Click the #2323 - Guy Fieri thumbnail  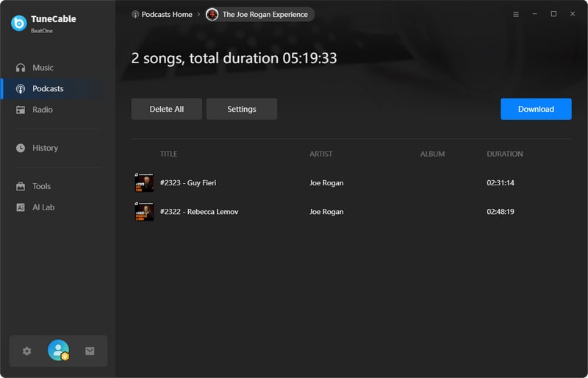pyautogui.click(x=144, y=183)
